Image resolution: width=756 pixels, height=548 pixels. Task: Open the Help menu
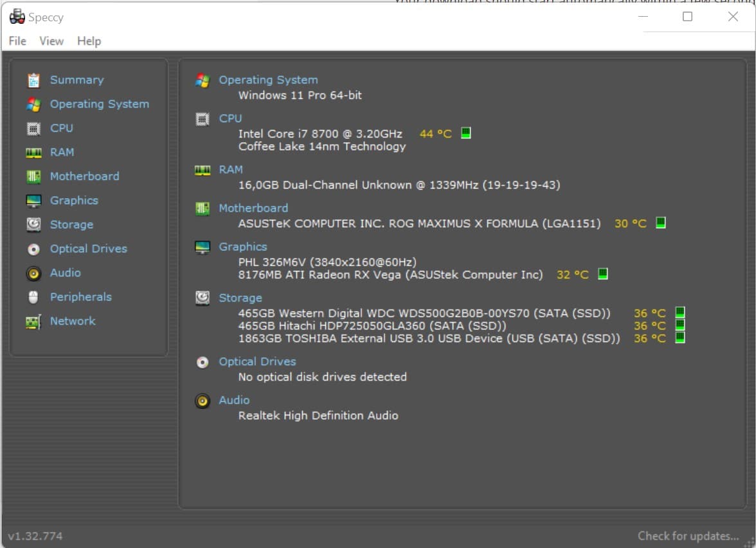click(89, 41)
